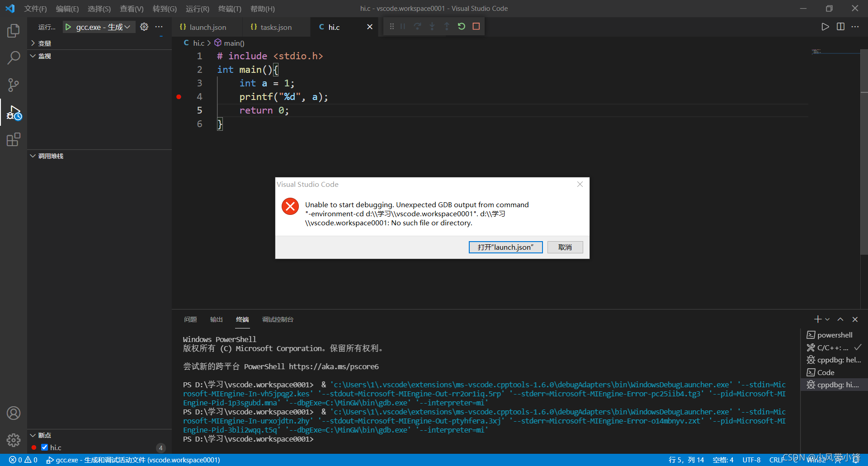Click the 打开"launch.json" dialog button
The width and height of the screenshot is (868, 466).
tap(505, 247)
